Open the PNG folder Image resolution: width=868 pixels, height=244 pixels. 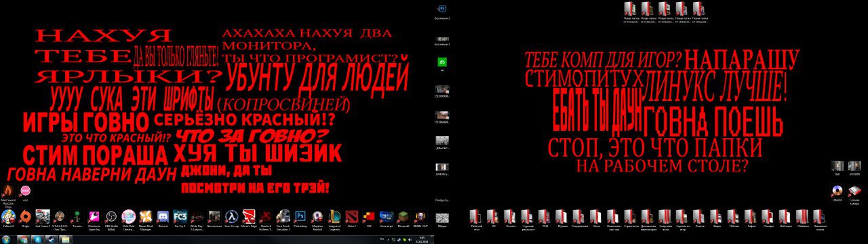point(545,218)
